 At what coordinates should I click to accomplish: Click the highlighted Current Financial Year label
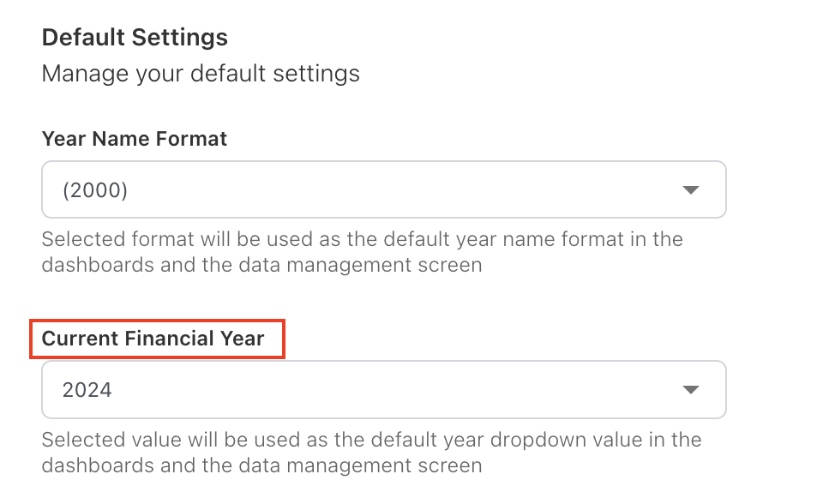[153, 339]
